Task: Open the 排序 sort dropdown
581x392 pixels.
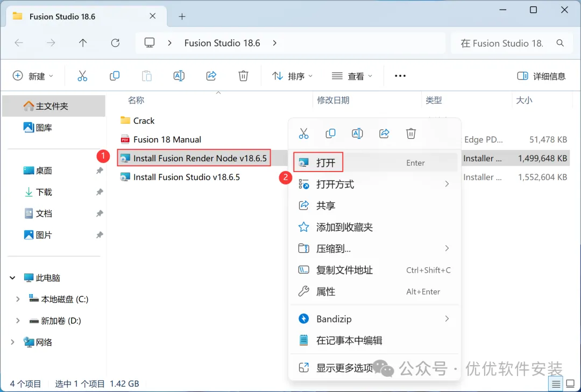Action: tap(292, 76)
